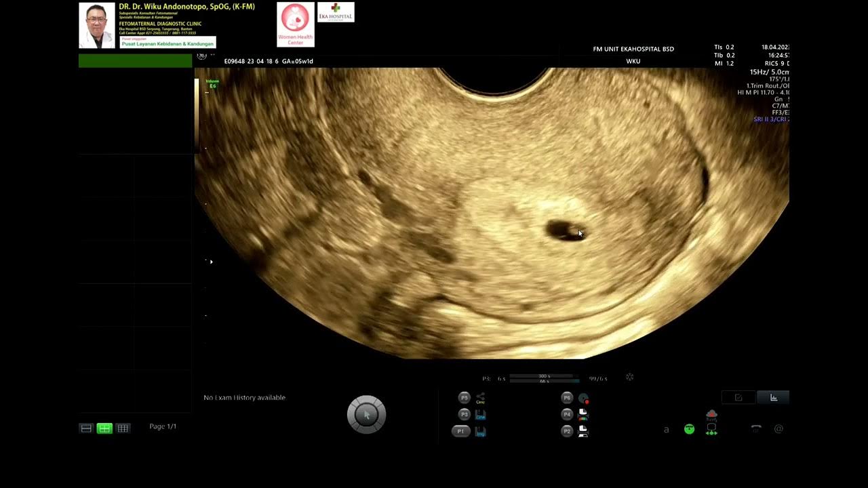The height and width of the screenshot is (488, 868).
Task: Click the 'P3: 6 s' cine timer label
Action: [x=494, y=379]
